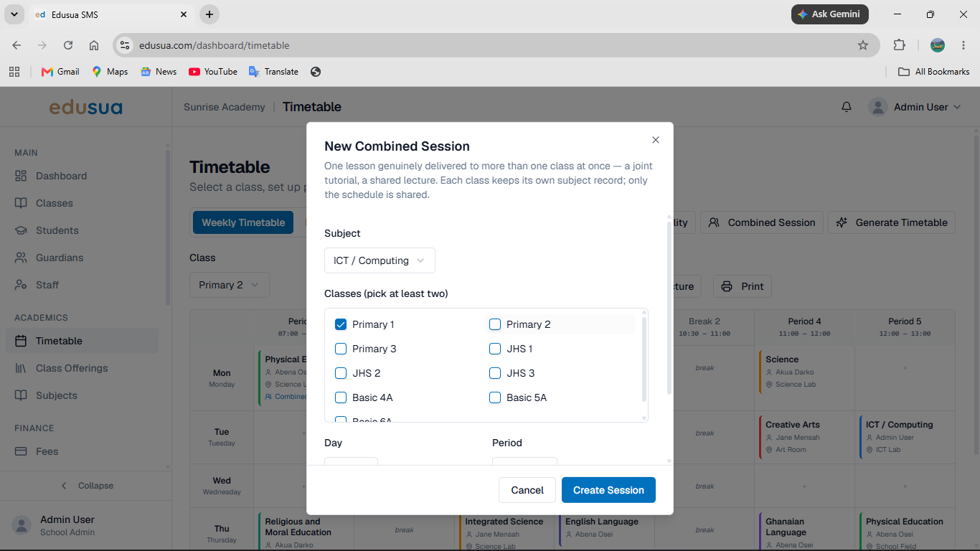Viewport: 980px width, 551px height.
Task: Open the apps grid in the bookmarks bar
Action: pos(14,72)
